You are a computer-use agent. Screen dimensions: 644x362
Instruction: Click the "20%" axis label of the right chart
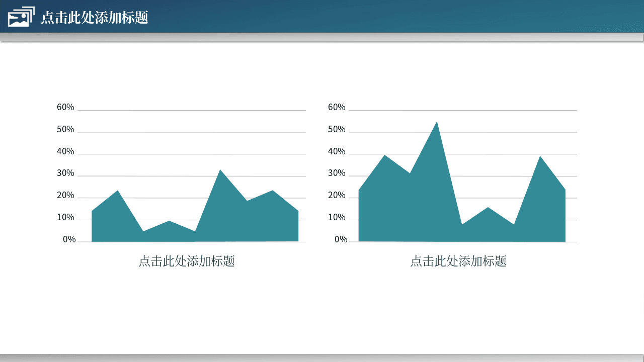point(337,195)
